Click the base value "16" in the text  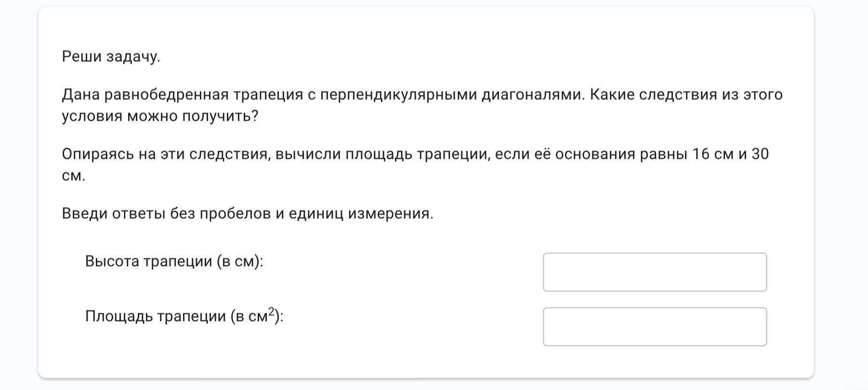701,154
